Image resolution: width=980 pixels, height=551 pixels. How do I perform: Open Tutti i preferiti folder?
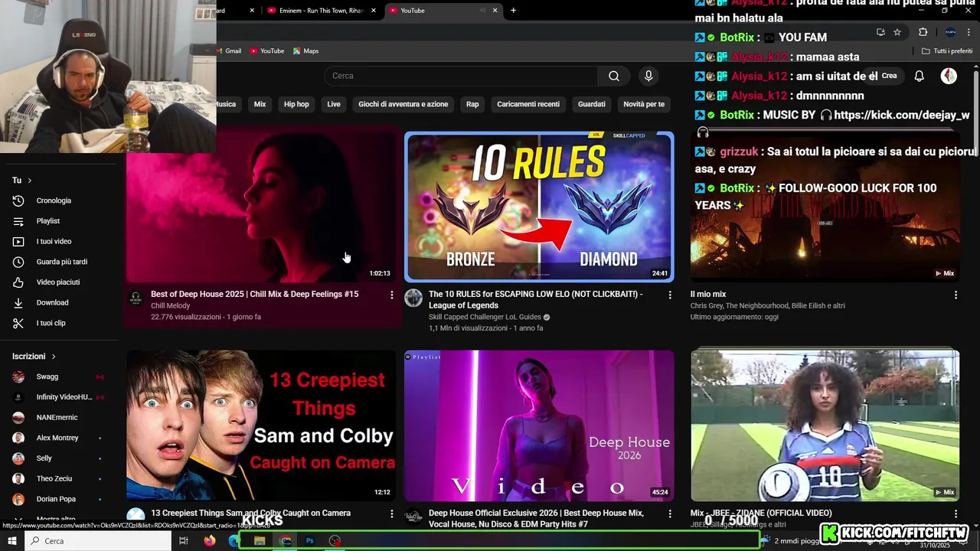point(947,51)
